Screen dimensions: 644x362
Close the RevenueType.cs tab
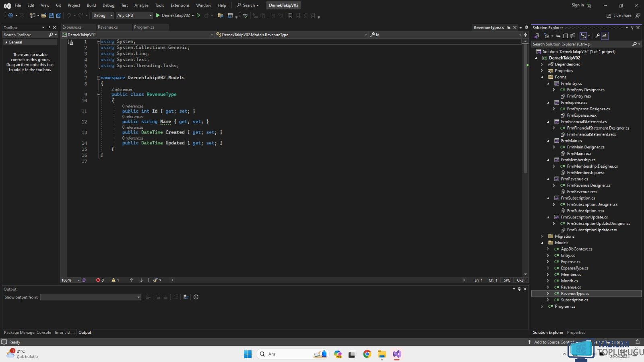515,27
